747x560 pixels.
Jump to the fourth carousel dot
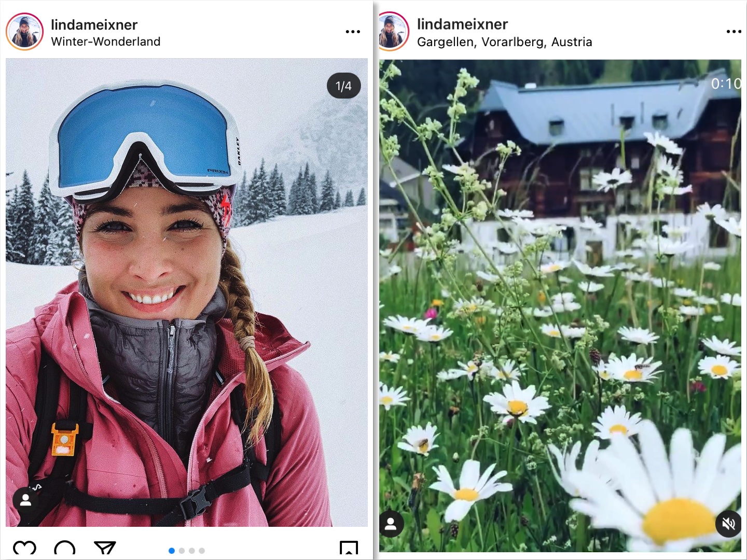[x=202, y=551]
